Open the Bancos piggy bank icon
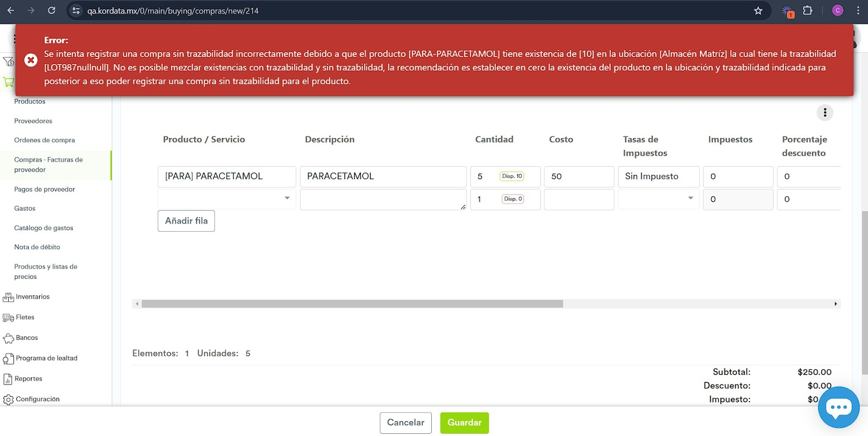Image resolution: width=868 pixels, height=436 pixels. [x=8, y=338]
